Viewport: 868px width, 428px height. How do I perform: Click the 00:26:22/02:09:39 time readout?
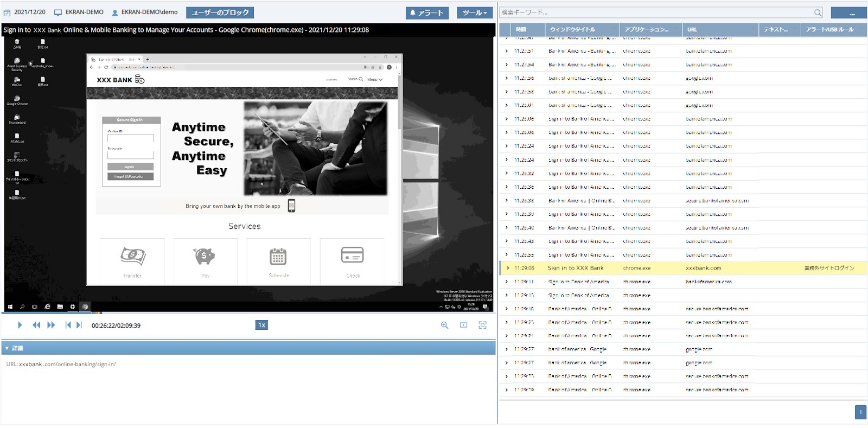(116, 325)
